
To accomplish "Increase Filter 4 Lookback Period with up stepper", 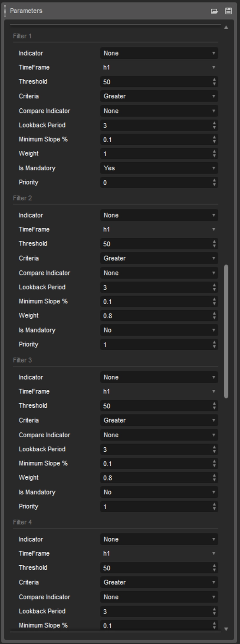I will tap(214, 609).
